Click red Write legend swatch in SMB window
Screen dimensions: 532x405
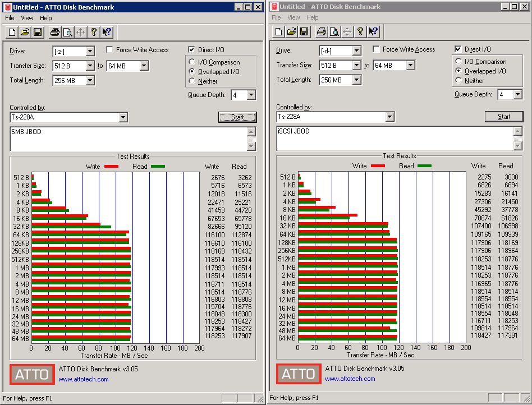[x=111, y=166]
